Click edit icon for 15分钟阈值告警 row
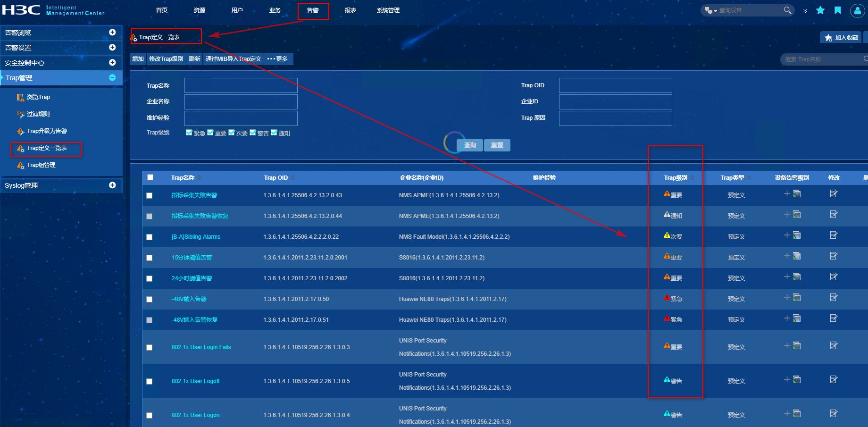Viewport: 868px width, 427px height. 834,256
